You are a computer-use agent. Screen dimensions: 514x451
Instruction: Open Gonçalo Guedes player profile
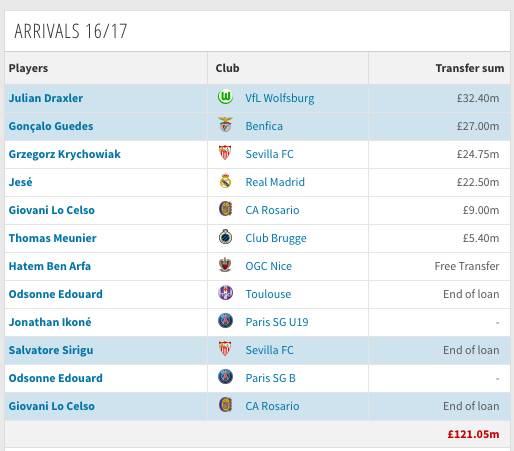51,126
